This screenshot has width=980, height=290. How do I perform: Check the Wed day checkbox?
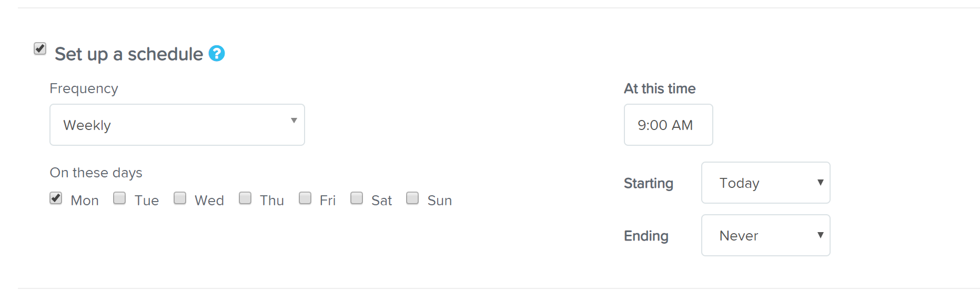(x=180, y=198)
